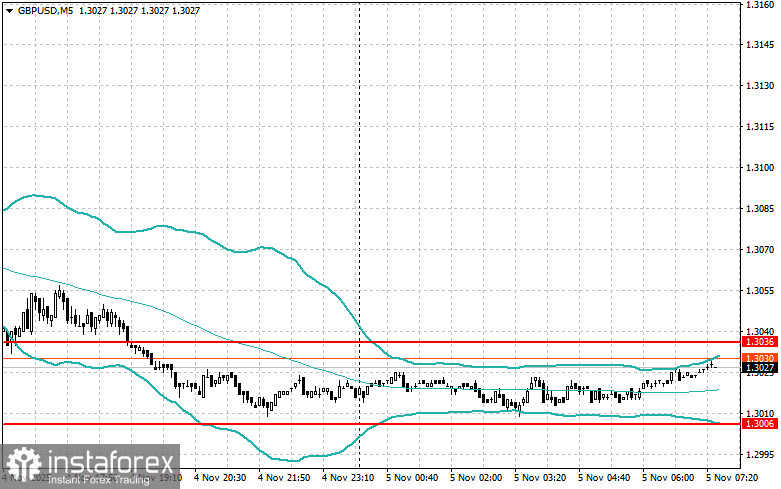Select the lower red horizontal line at 1.3006
This screenshot has width=781, height=489.
point(371,424)
